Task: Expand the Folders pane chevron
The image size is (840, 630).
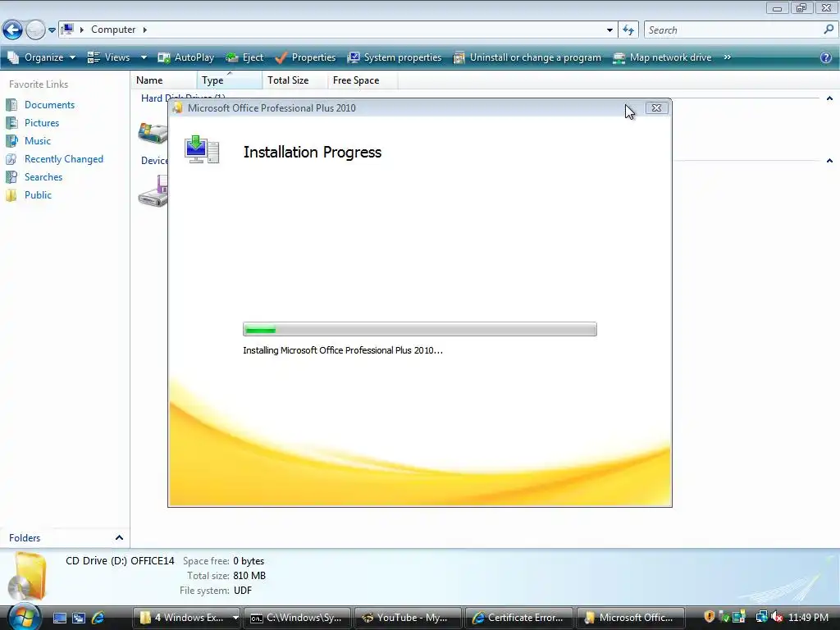Action: pos(119,537)
